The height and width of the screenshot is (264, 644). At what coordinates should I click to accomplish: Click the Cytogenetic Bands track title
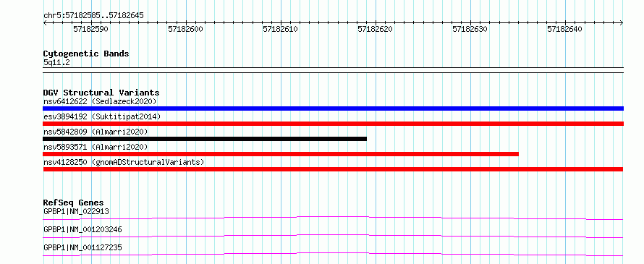[86, 54]
